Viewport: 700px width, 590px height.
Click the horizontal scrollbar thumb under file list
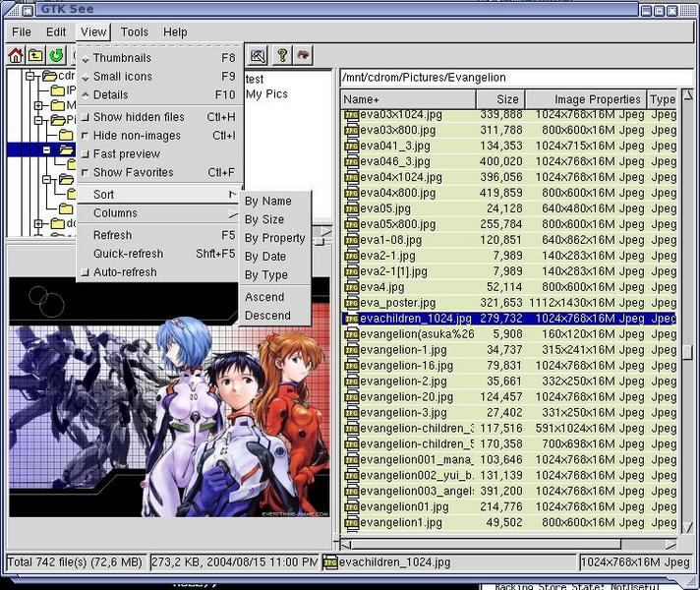pos(486,544)
